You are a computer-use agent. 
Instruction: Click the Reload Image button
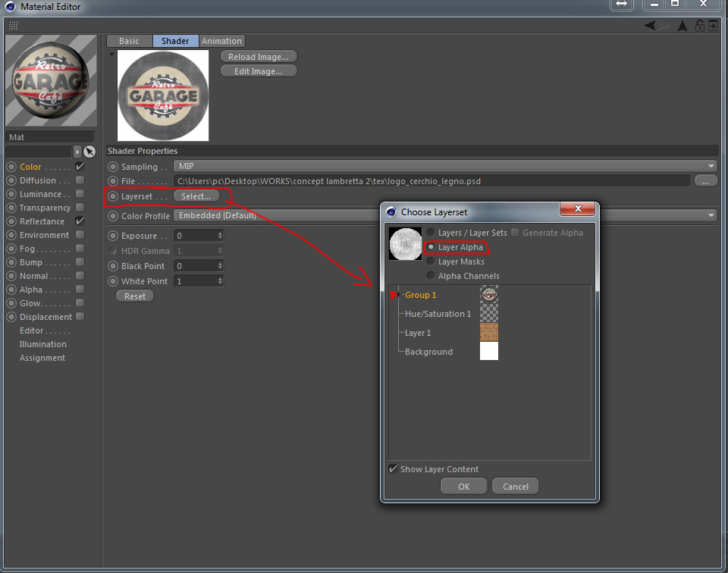pos(258,57)
